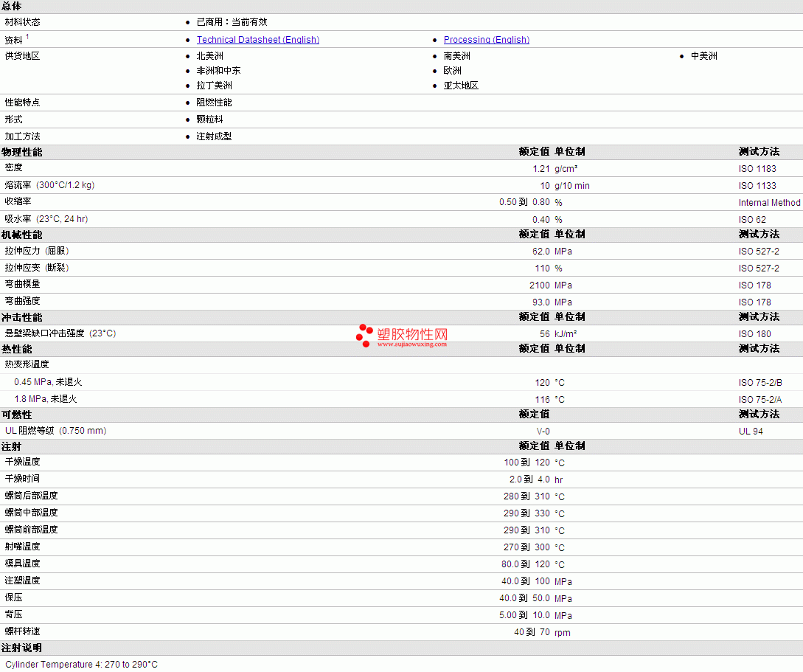
Task: Click UL 阻燃等级 (0.750 mm) label
Action: click(x=56, y=431)
